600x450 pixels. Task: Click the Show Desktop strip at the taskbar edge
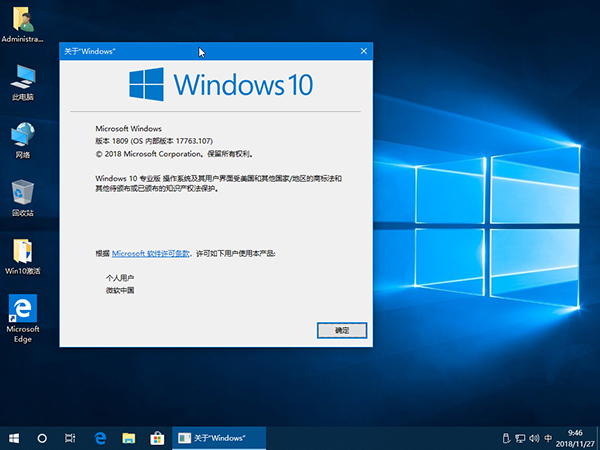tap(598, 439)
